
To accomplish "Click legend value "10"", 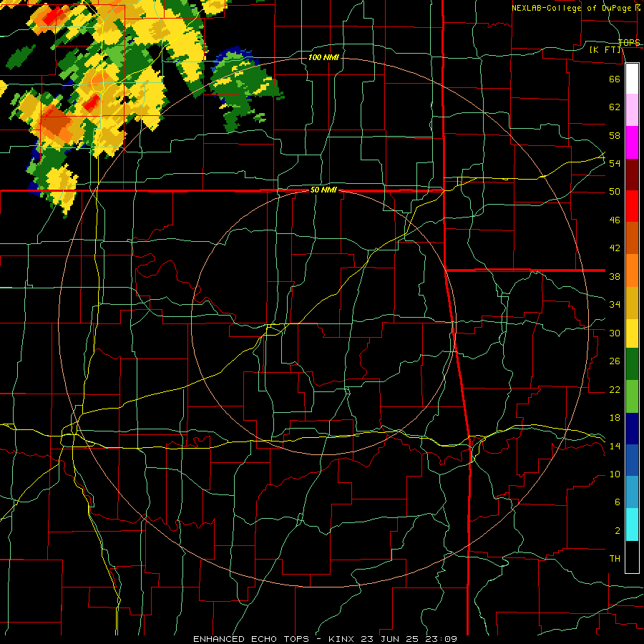I will click(x=615, y=474).
